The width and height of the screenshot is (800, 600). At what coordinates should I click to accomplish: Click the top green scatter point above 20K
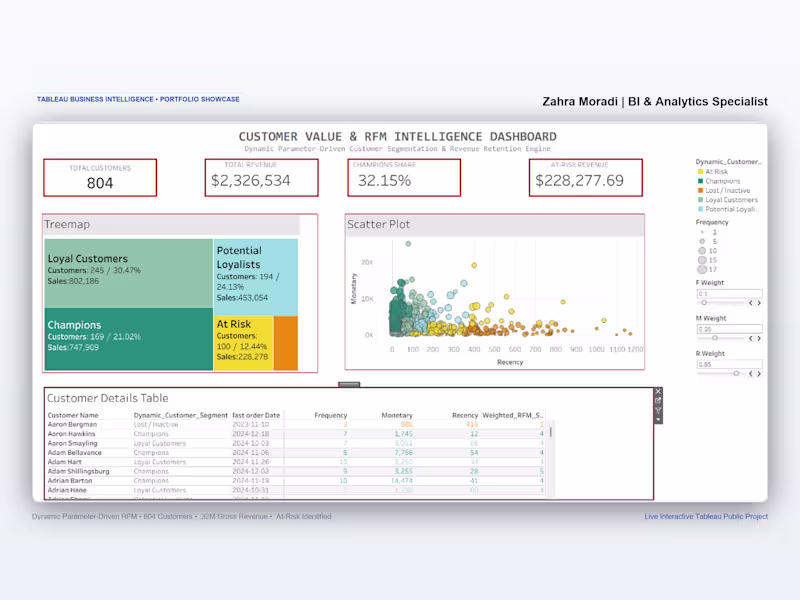tap(408, 244)
